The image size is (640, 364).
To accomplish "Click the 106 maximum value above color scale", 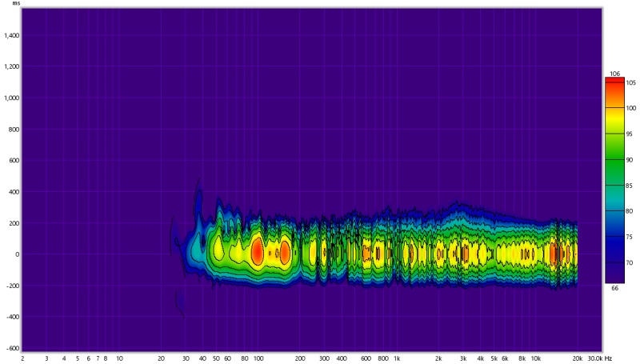I will [614, 74].
